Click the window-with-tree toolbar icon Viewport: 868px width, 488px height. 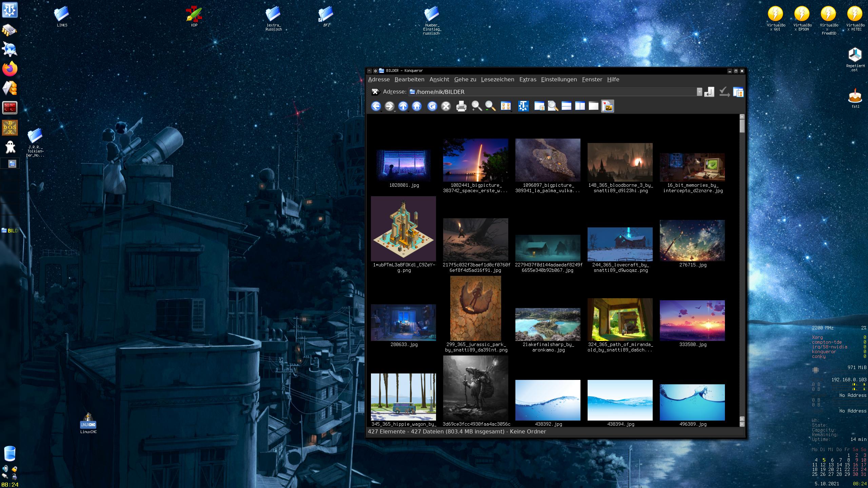(x=539, y=106)
